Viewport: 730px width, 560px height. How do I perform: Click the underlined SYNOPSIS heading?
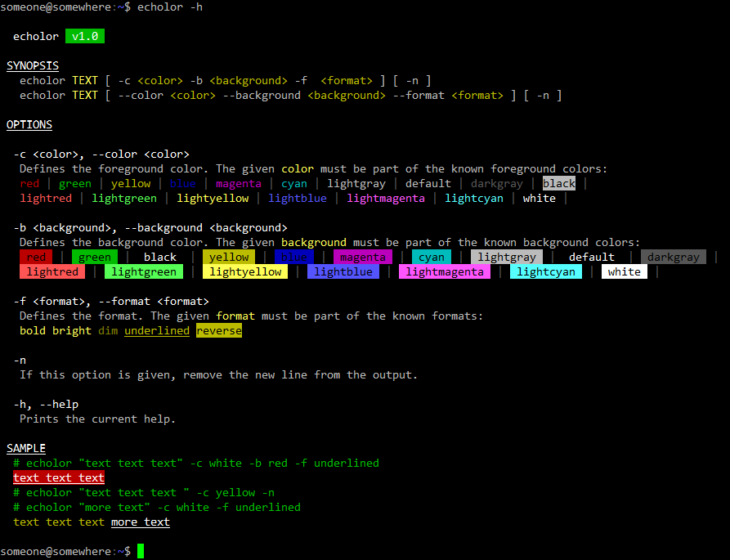pos(33,65)
